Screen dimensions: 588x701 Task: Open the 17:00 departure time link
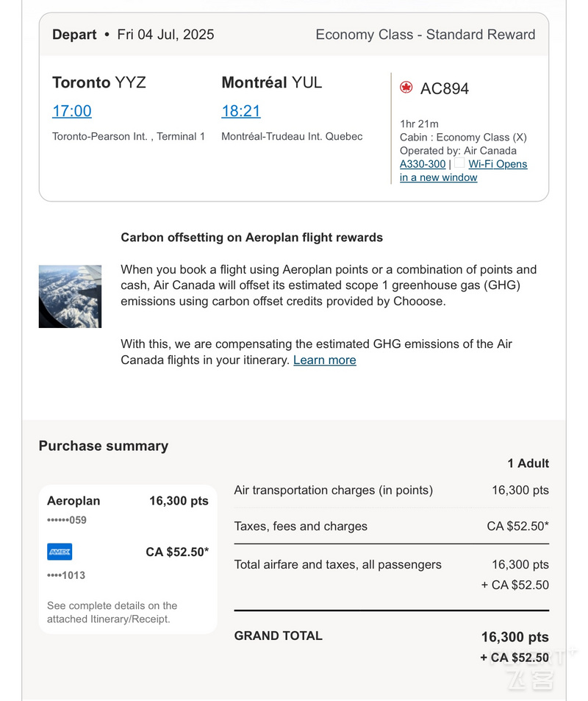72,111
